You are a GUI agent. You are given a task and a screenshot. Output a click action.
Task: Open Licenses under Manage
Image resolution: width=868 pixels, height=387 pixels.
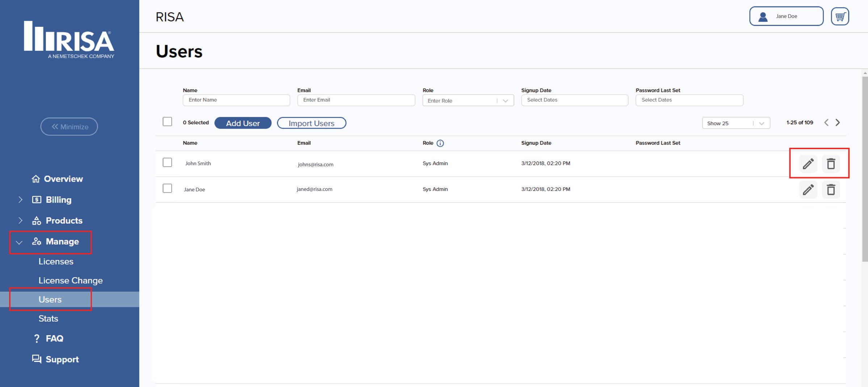tap(56, 261)
